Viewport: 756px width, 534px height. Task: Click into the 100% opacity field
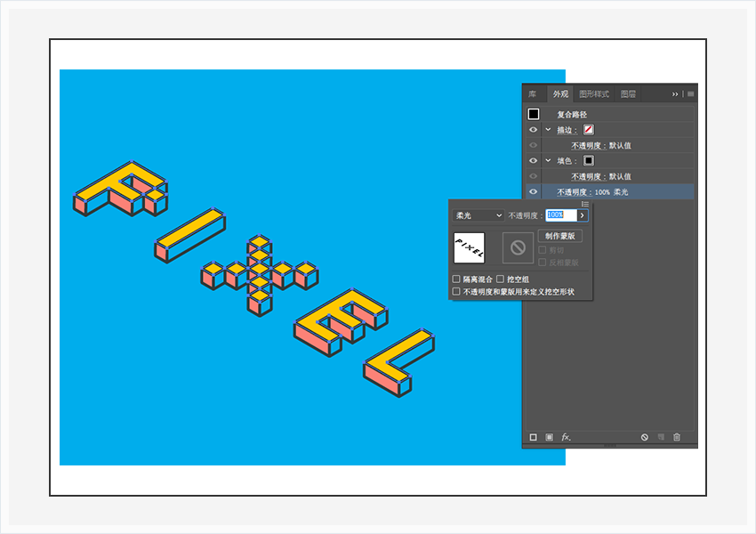560,215
